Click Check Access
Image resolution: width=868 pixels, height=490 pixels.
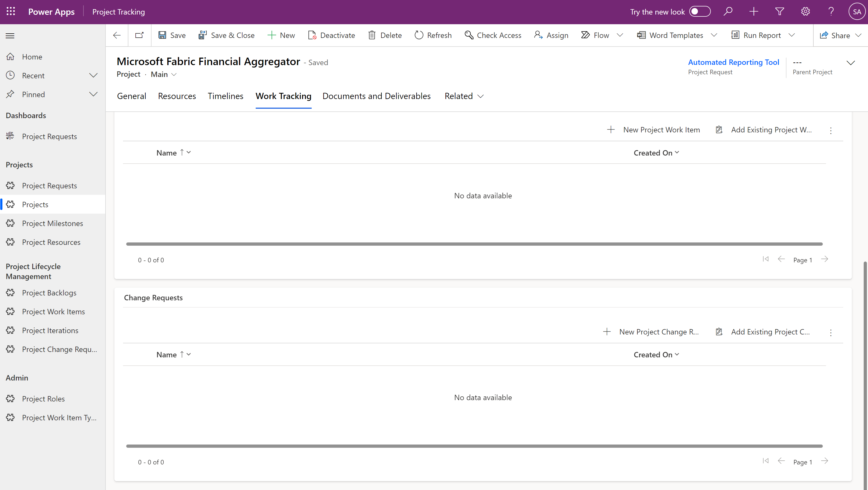coord(493,35)
